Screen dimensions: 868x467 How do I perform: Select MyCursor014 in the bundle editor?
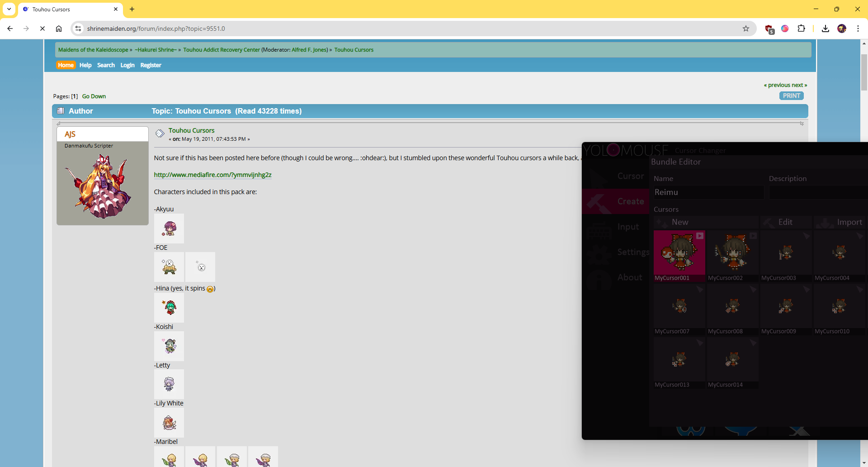[x=733, y=363]
